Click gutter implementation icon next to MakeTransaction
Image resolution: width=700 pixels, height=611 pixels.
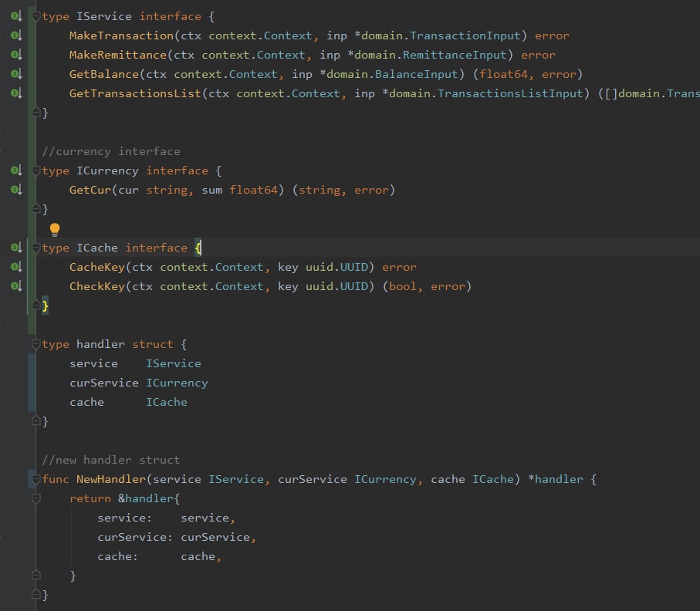[x=16, y=35]
